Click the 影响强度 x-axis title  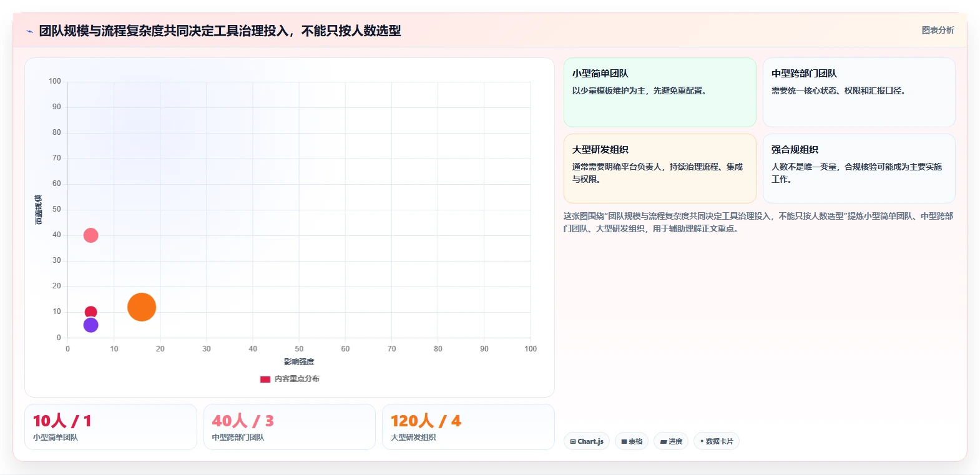(299, 362)
